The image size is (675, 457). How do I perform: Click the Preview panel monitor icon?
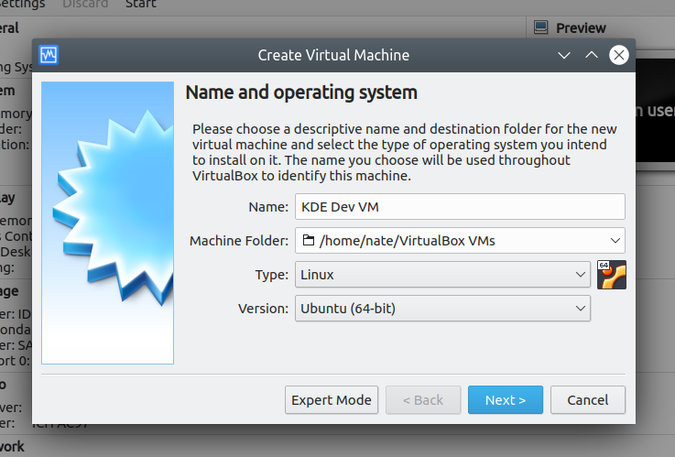coord(540,28)
